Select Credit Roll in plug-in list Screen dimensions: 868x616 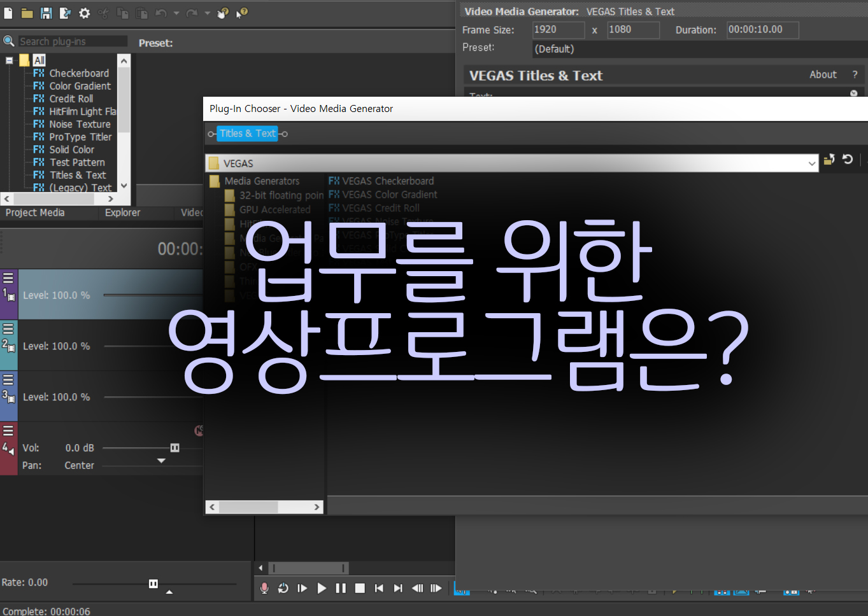(71, 99)
